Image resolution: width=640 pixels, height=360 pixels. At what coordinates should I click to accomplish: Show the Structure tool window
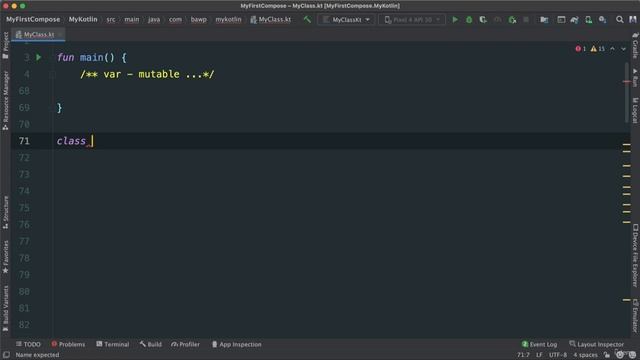[x=6, y=212]
